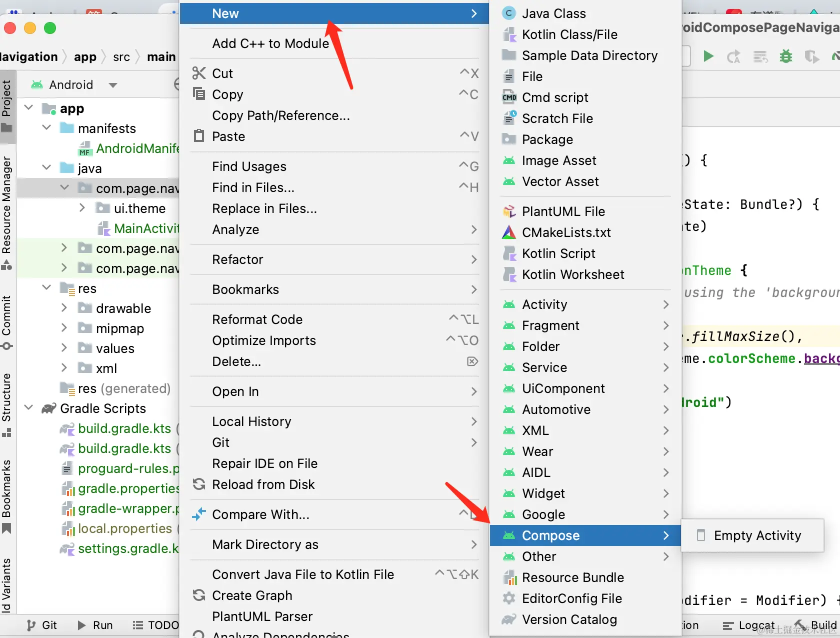The width and height of the screenshot is (840, 638).
Task: Open the Bookmarks side tab
Action: coord(7,496)
